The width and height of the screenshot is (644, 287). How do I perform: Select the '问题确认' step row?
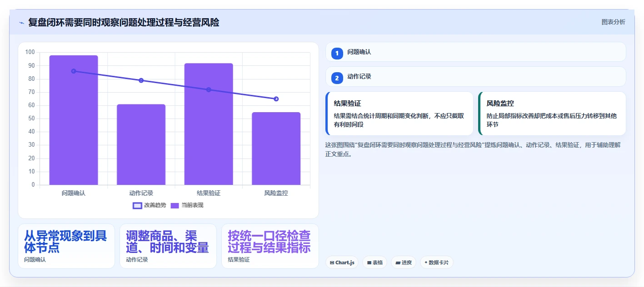[x=475, y=52]
